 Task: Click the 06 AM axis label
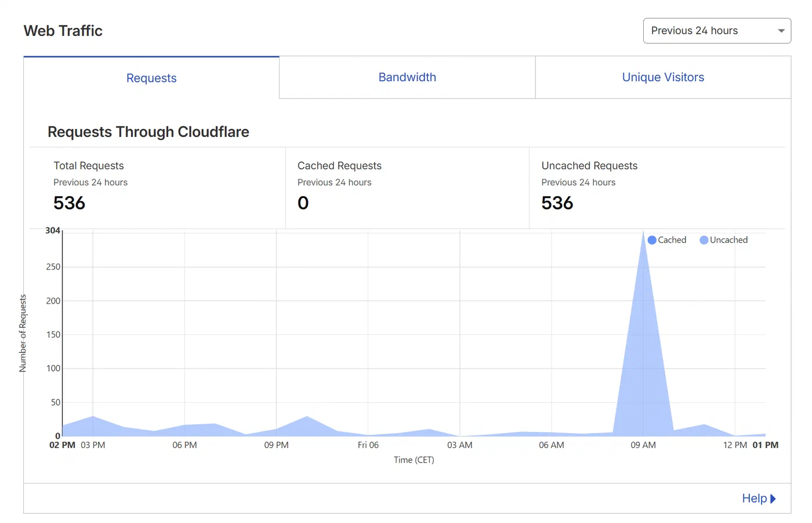point(552,445)
